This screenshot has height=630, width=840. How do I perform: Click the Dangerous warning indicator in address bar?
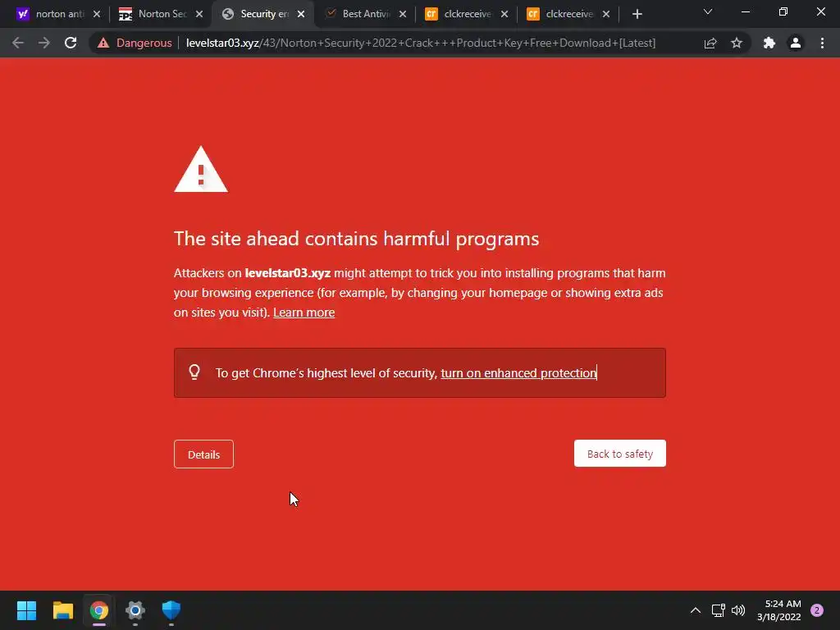pyautogui.click(x=135, y=43)
